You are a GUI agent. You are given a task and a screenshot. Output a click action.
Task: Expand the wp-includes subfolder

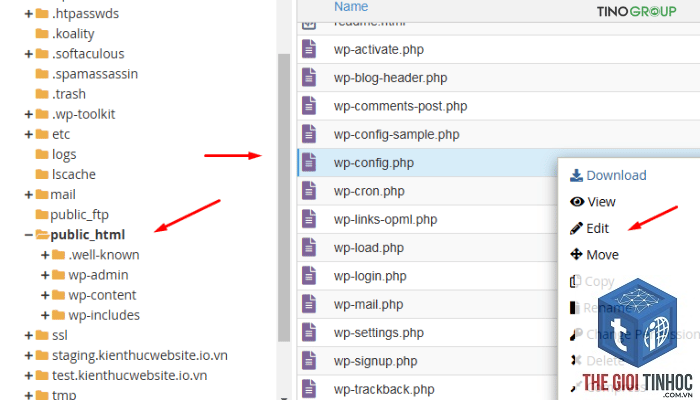45,315
